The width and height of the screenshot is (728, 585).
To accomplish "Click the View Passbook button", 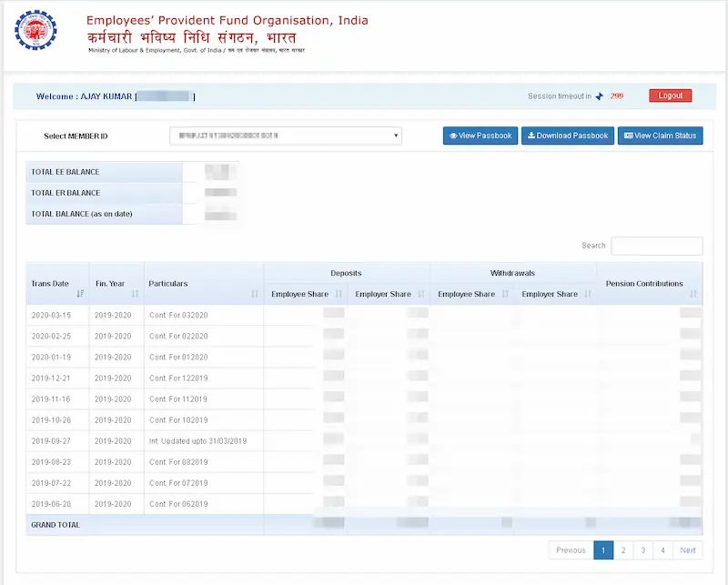I will pos(480,136).
